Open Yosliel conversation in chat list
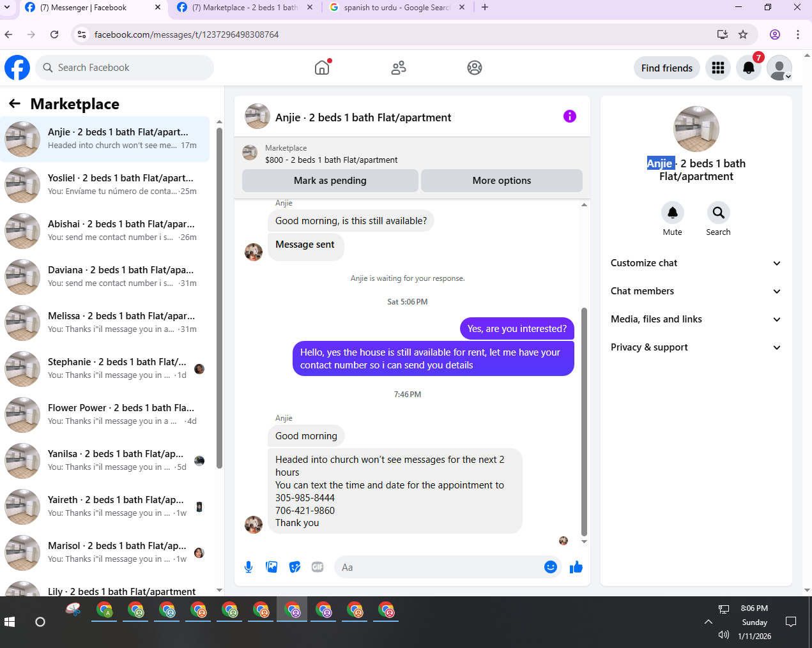812x648 pixels. (x=105, y=185)
